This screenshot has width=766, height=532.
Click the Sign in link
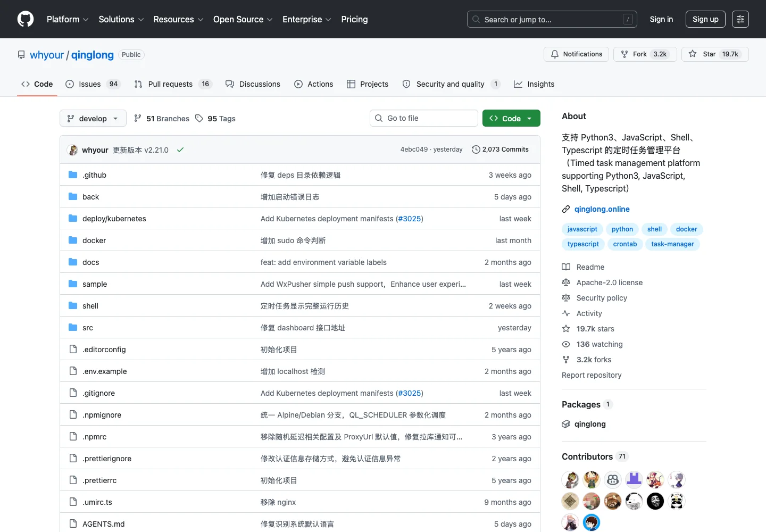pos(661,19)
